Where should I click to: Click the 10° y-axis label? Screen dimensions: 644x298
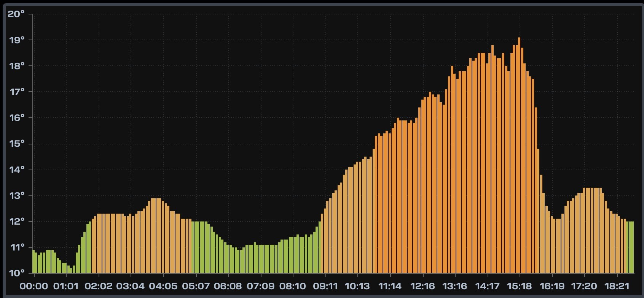point(17,273)
